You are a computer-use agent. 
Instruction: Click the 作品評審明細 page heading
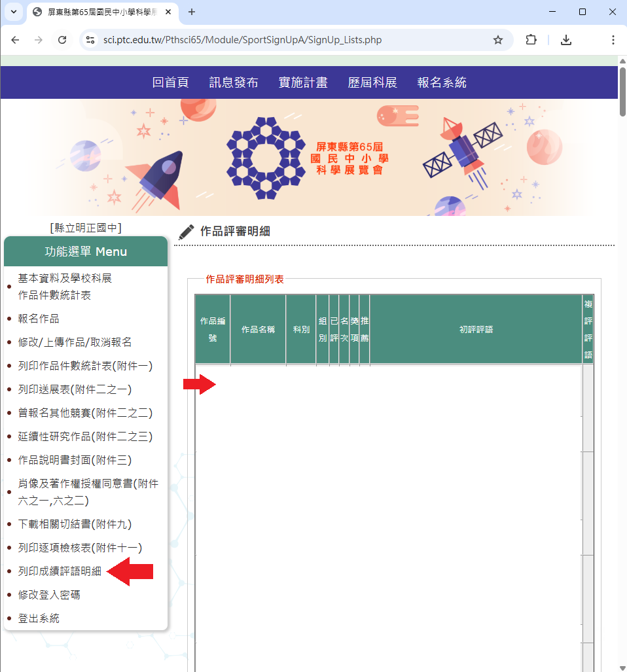tap(235, 232)
